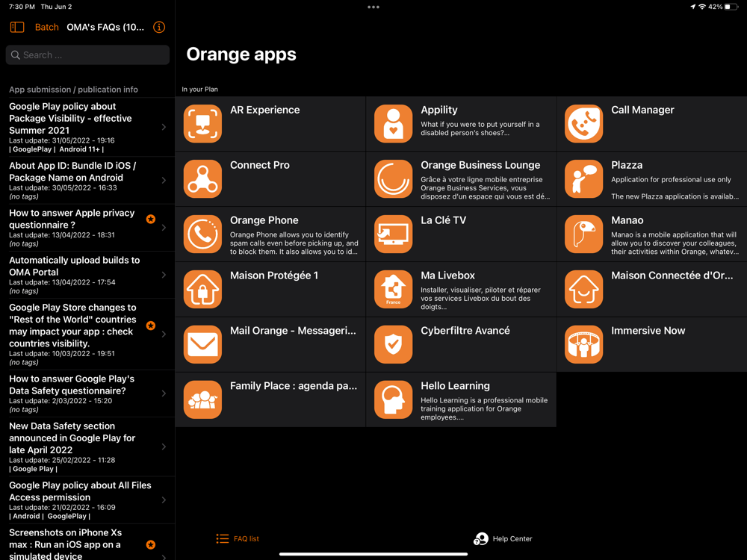Expand chevron for All Files Access permission FAQ
Screen dimensions: 747x560
(x=164, y=500)
